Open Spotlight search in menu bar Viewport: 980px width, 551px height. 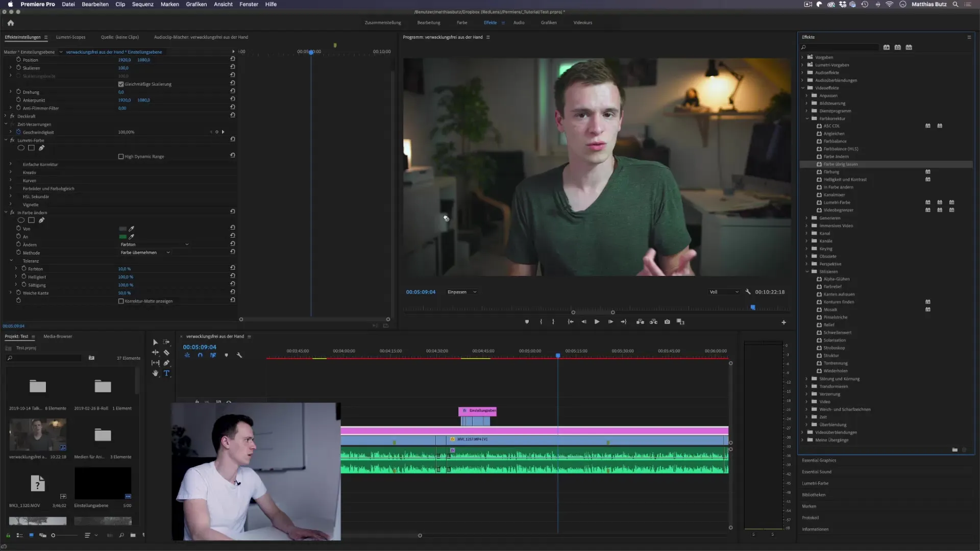(x=955, y=4)
